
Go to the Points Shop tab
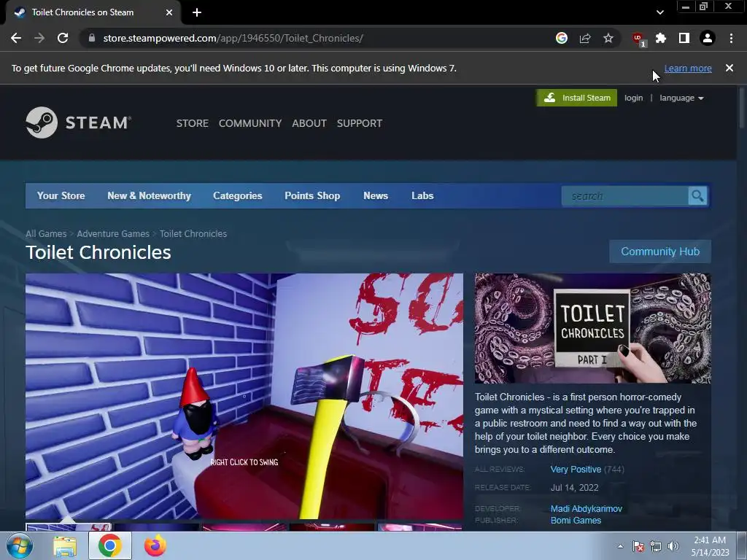tap(312, 195)
